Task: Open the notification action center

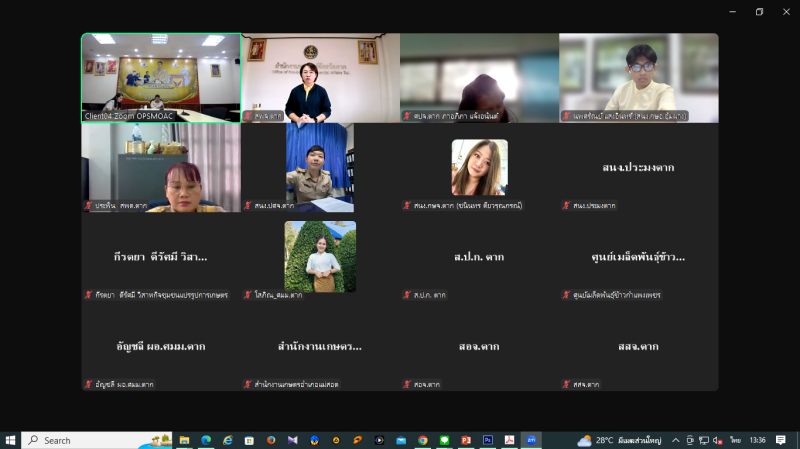Action: pos(781,440)
